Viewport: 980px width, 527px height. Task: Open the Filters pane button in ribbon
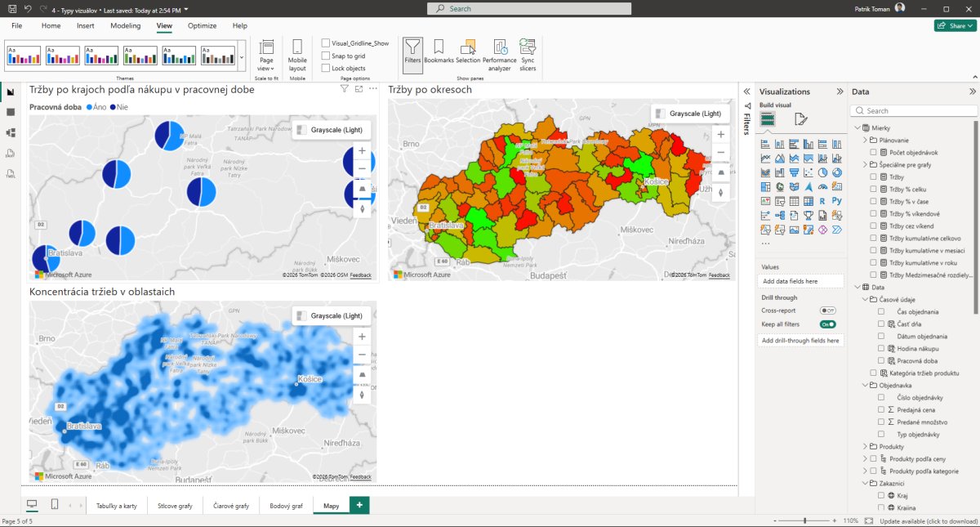coord(413,51)
